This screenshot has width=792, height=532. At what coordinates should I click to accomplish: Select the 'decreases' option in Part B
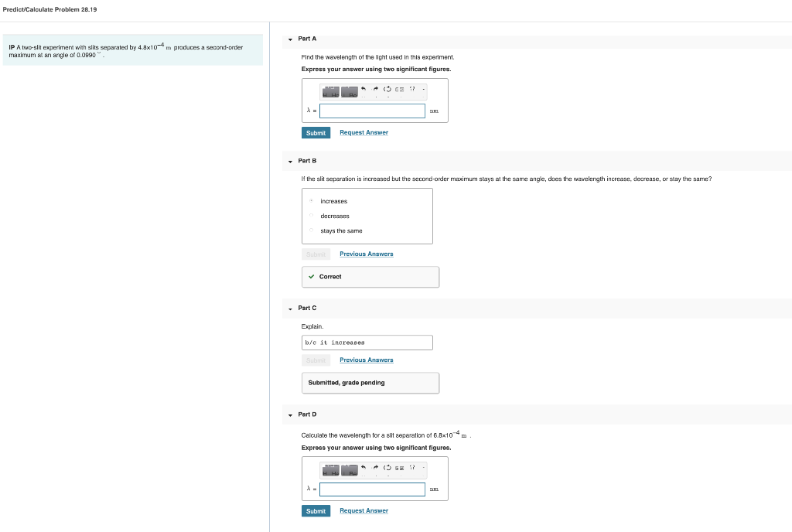310,215
